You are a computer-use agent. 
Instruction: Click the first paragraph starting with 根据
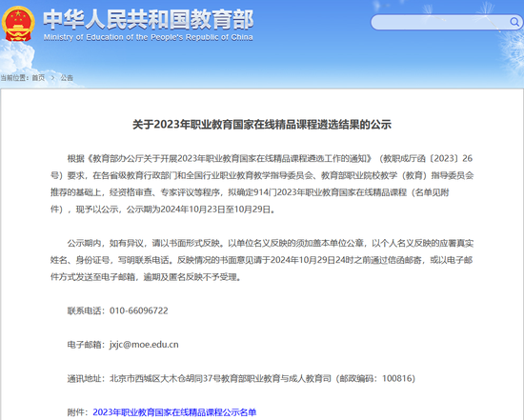(262, 184)
